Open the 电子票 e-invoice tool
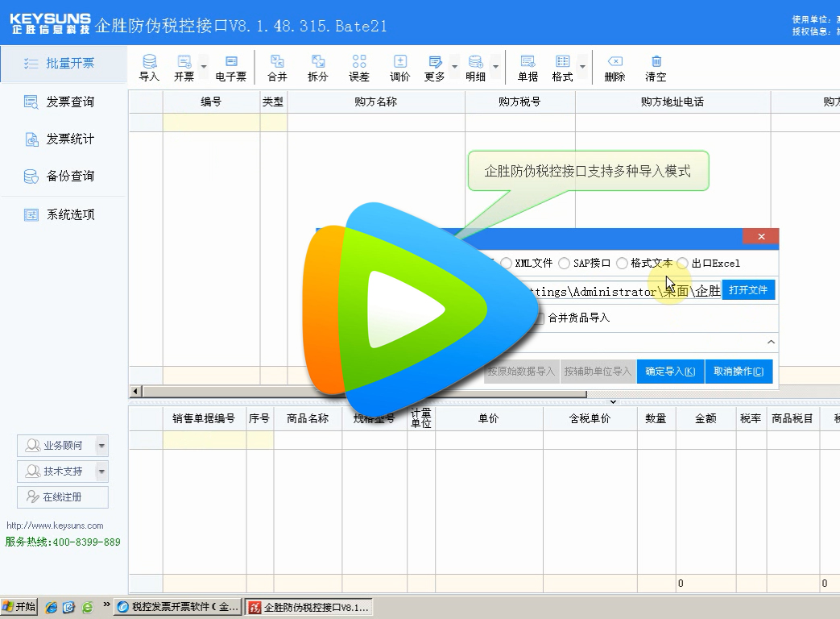Screen dimensions: 840x619 (231, 68)
